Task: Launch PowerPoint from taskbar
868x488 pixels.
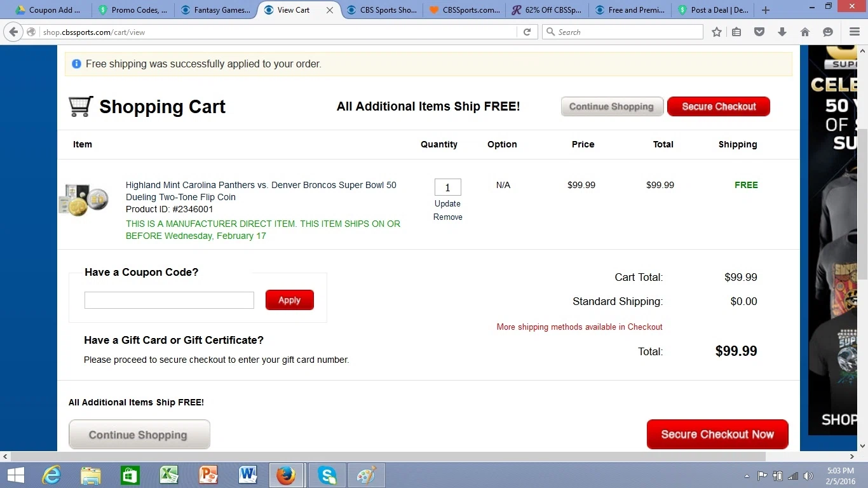Action: 208,475
